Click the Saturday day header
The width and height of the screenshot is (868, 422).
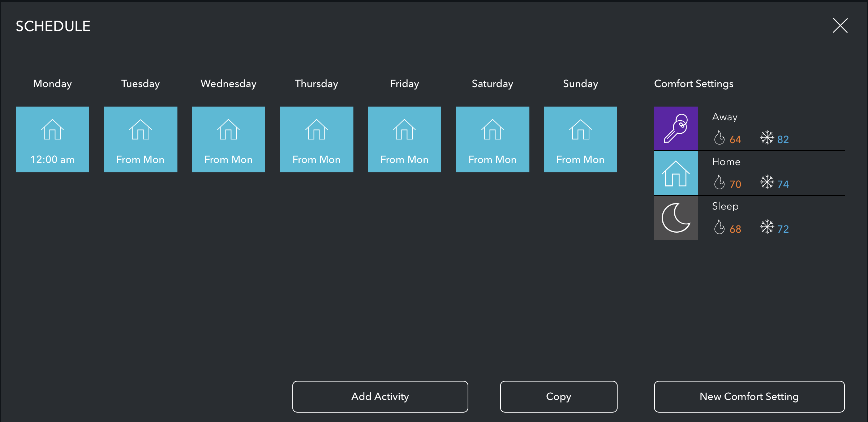click(492, 84)
